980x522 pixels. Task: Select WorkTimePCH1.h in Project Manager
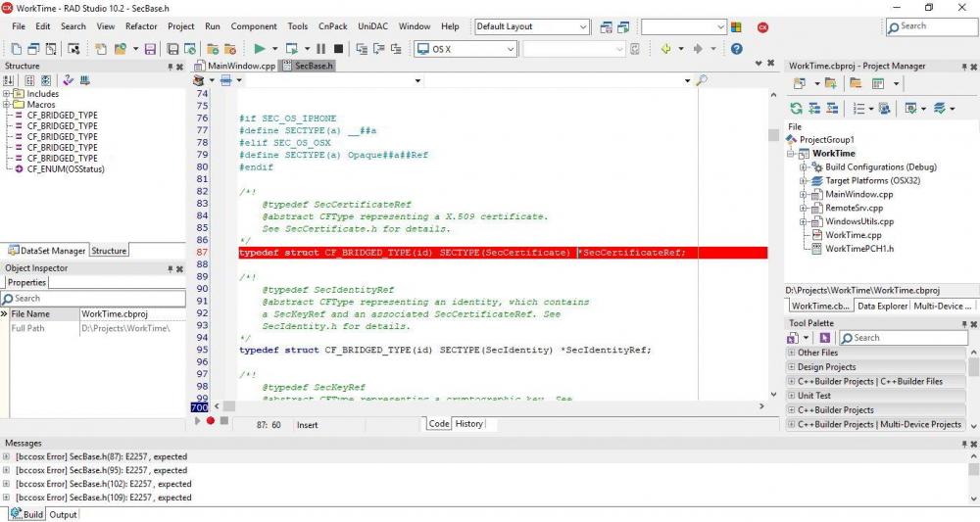click(859, 249)
